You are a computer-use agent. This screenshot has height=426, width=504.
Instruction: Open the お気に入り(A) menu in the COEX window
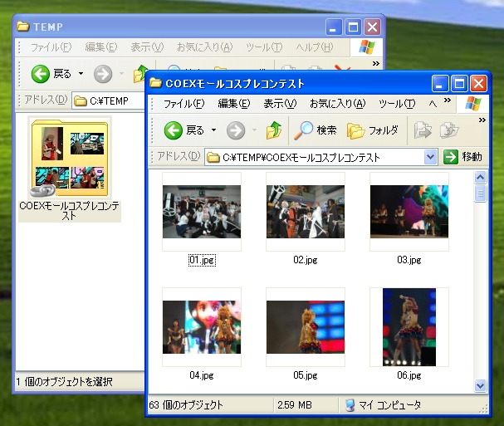point(338,104)
